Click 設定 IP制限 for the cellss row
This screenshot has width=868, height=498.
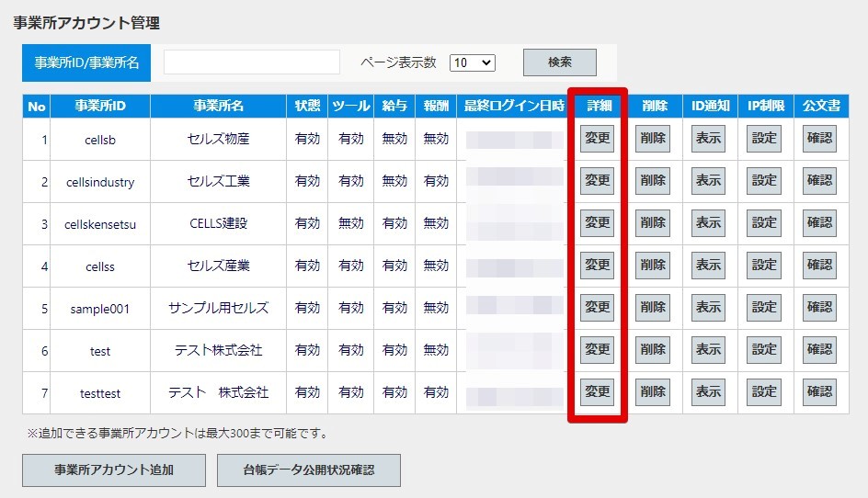764,265
